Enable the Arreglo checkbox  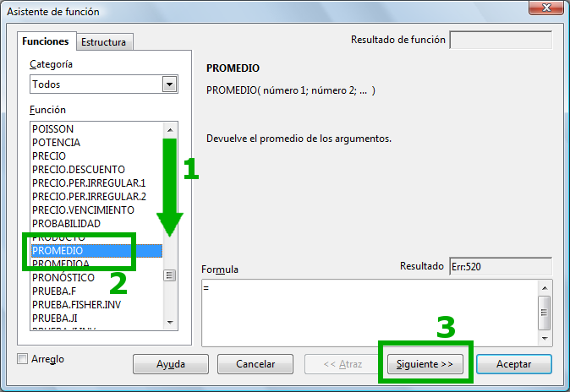23,359
